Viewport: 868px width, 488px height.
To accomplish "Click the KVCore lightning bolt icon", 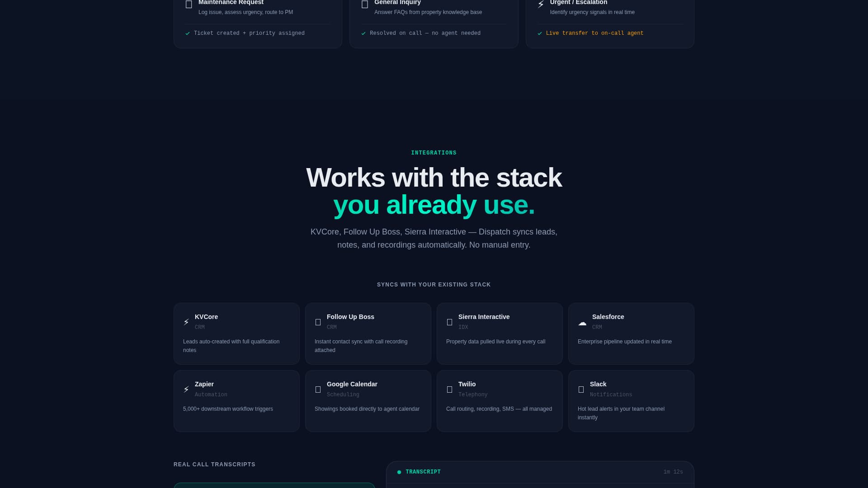I will tap(186, 322).
